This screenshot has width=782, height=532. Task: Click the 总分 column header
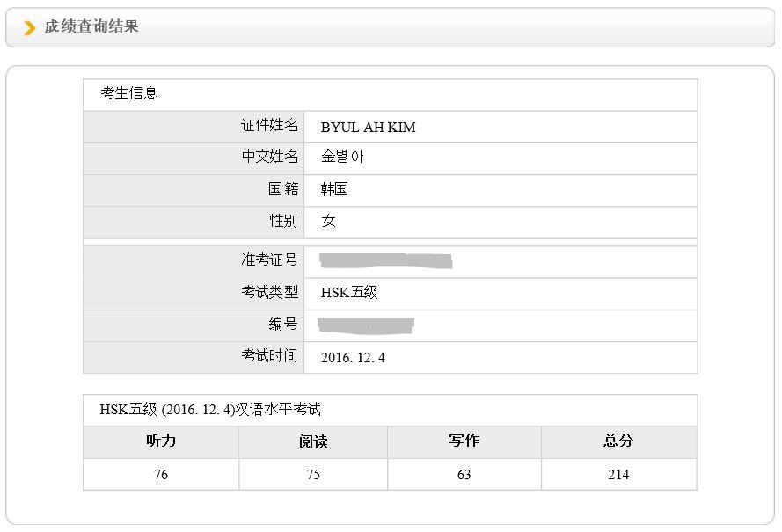pos(618,441)
